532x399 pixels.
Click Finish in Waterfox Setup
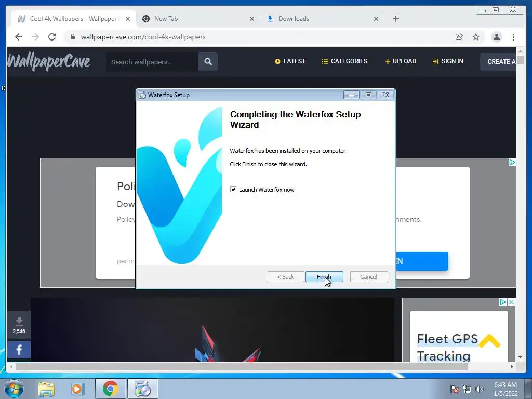pos(324,277)
